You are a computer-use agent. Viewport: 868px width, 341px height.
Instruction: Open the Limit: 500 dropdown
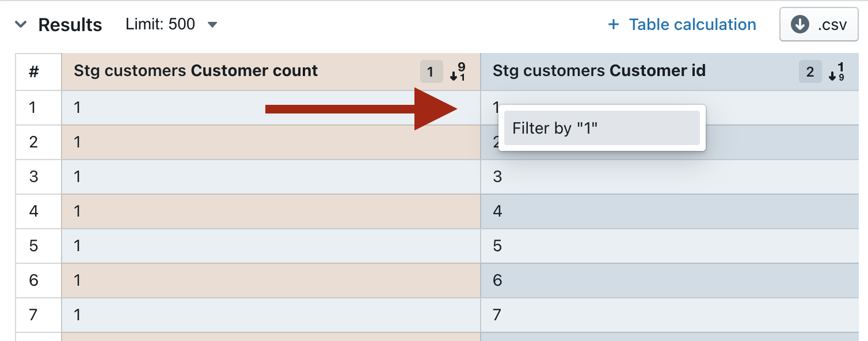pos(172,24)
